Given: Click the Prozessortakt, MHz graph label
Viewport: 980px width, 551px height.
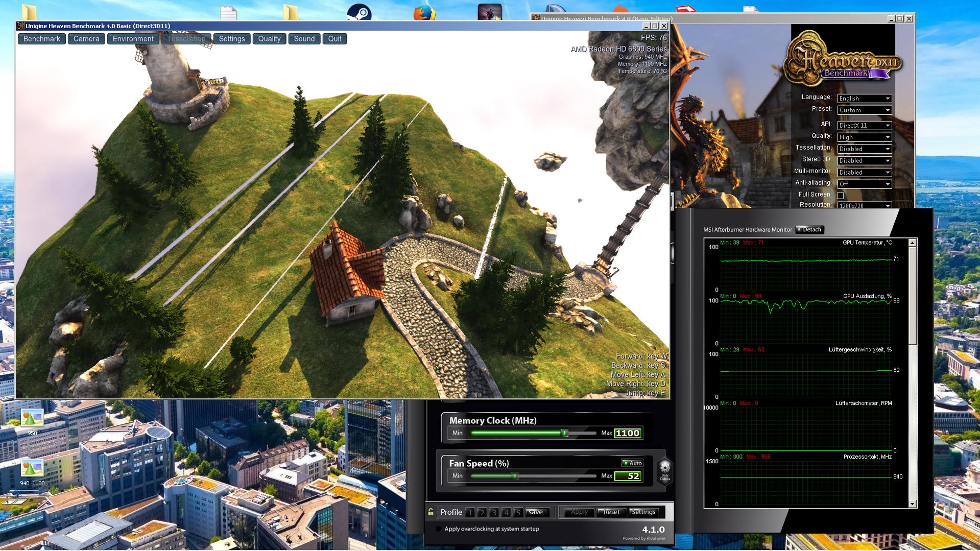Looking at the screenshot, I should point(868,457).
